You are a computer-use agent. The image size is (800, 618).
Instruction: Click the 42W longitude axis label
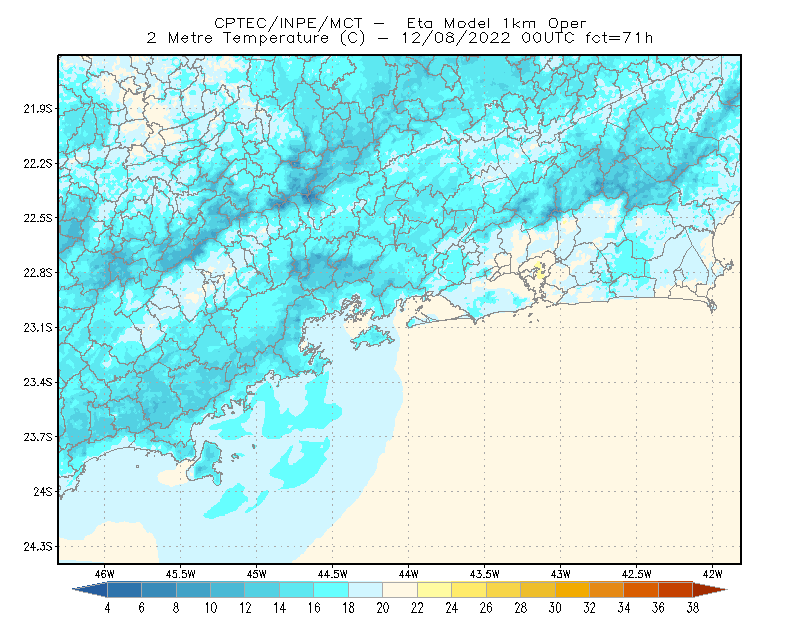[712, 574]
